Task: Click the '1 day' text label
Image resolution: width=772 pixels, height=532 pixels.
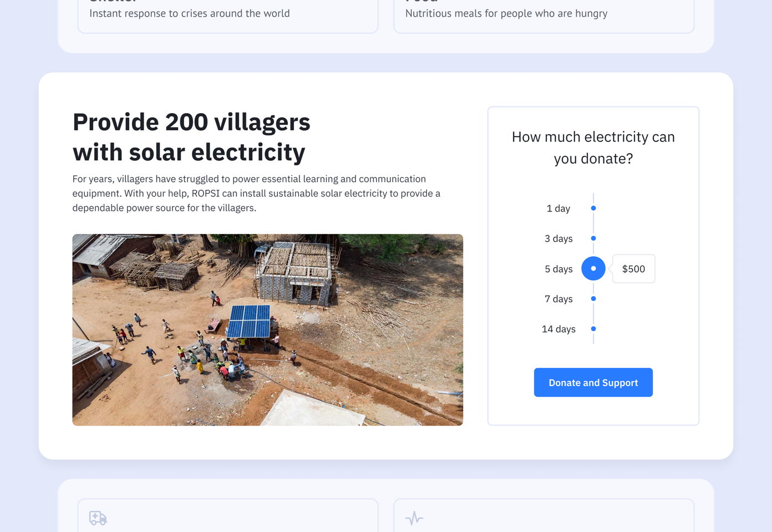Action: tap(558, 208)
